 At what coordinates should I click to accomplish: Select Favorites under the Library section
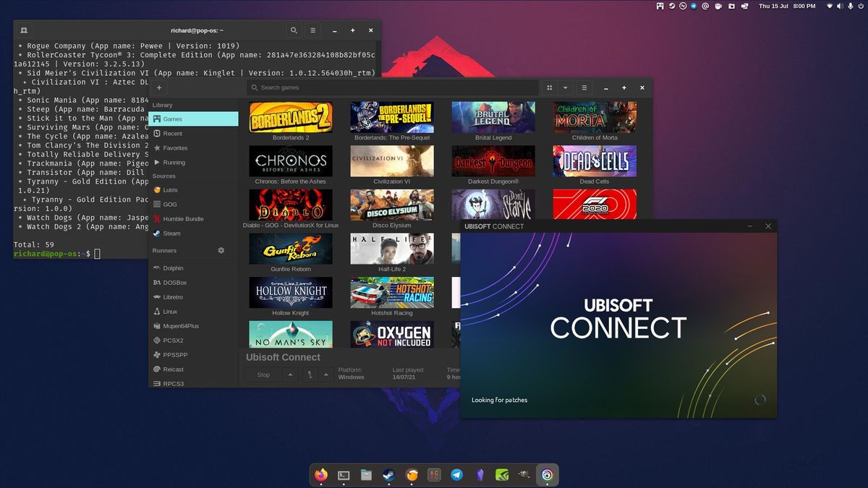[x=176, y=147]
